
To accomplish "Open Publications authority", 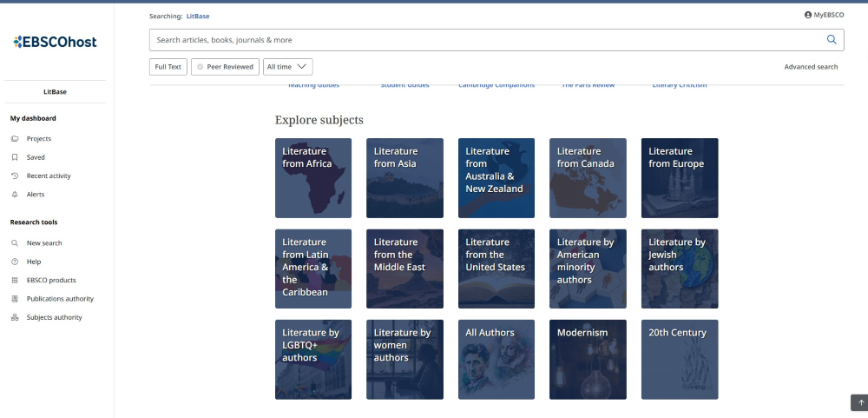I will coord(61,299).
